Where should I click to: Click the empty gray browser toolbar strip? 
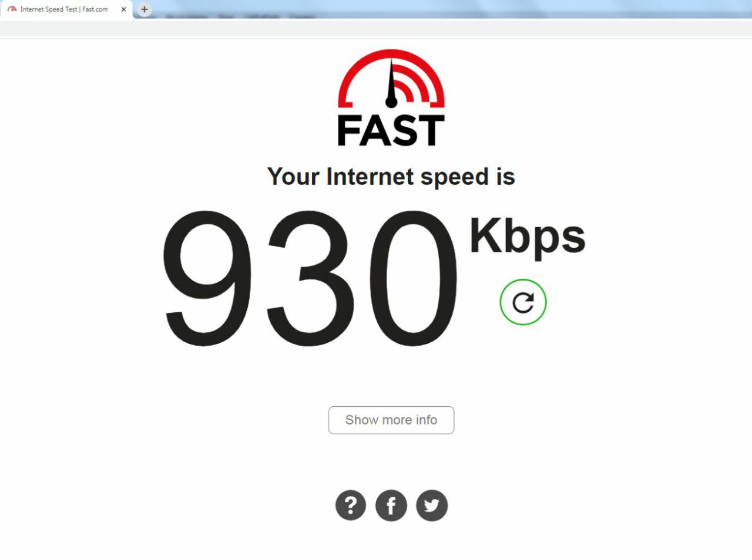point(376,28)
